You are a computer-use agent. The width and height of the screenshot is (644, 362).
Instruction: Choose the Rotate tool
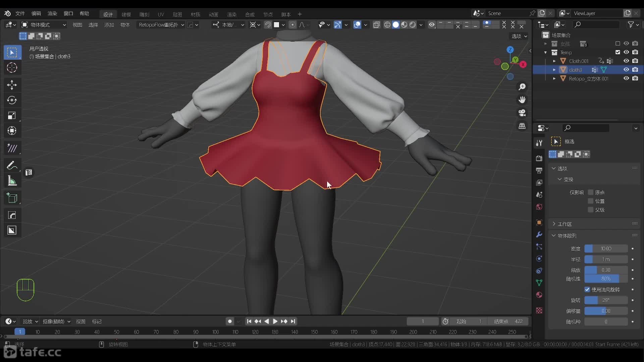point(12,100)
